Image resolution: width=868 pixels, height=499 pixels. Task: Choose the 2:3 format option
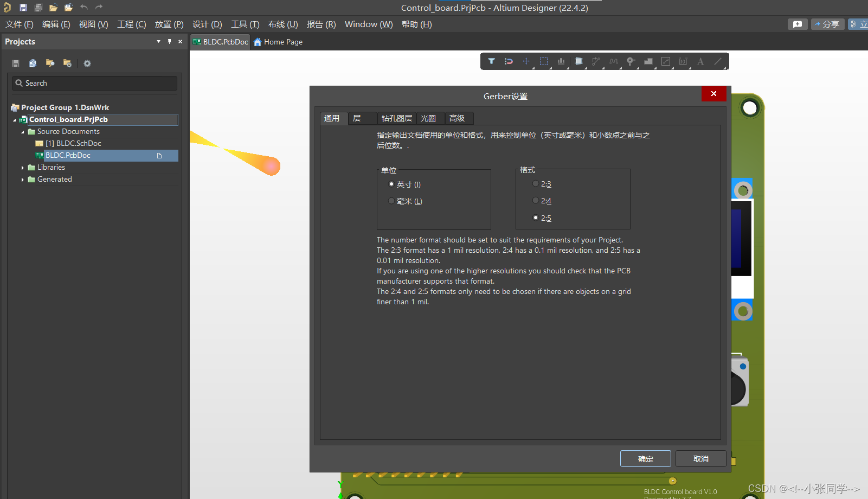click(x=536, y=183)
